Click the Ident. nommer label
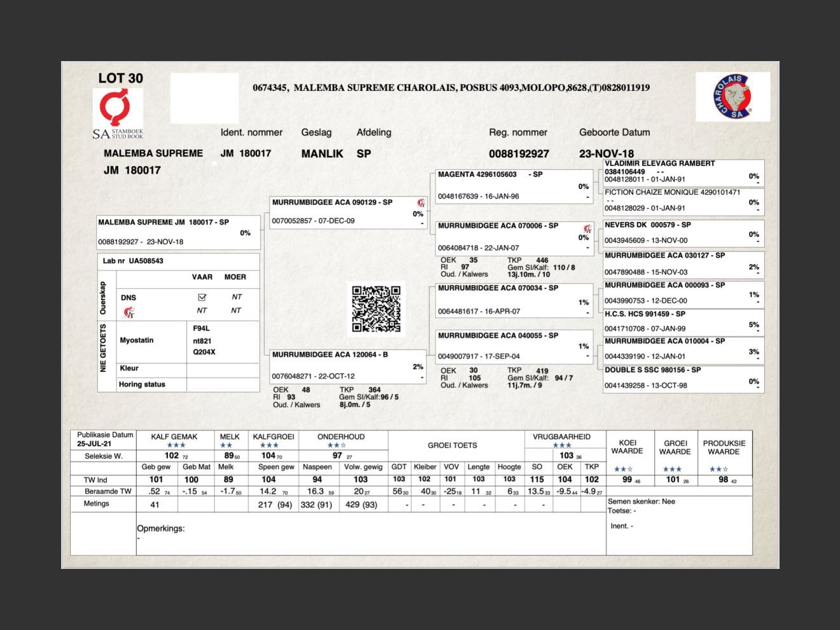The image size is (840, 630). pyautogui.click(x=251, y=132)
